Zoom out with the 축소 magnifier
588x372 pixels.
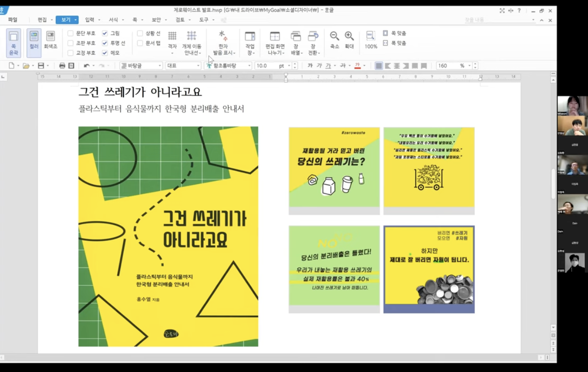(x=335, y=40)
